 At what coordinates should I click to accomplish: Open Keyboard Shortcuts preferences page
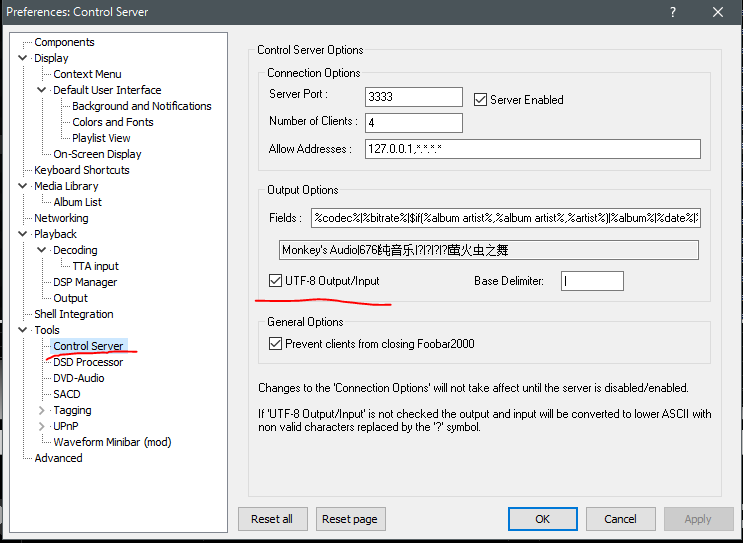[81, 170]
